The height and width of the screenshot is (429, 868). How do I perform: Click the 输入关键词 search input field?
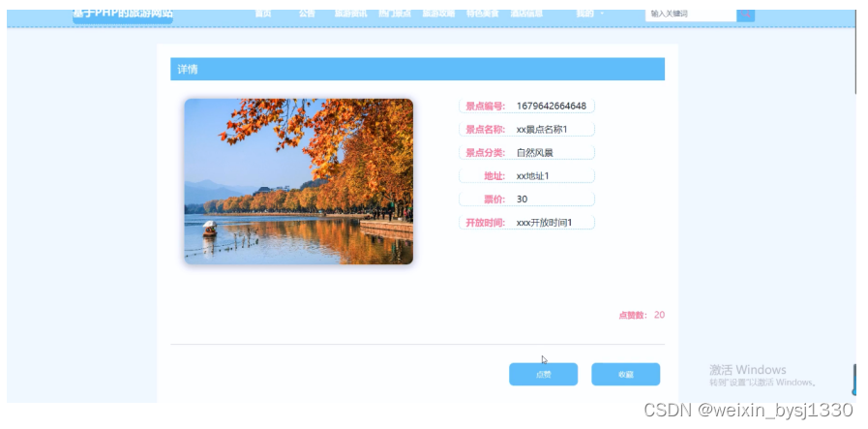[691, 14]
